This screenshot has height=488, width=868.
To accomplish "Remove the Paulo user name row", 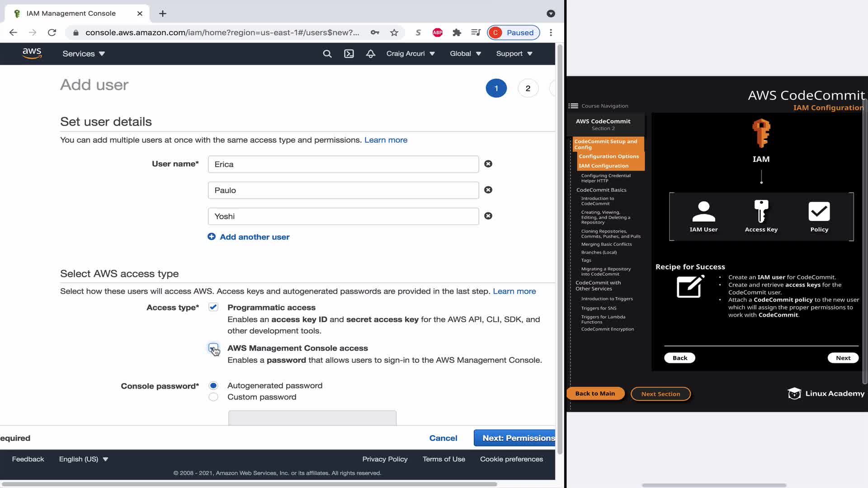I will [488, 190].
